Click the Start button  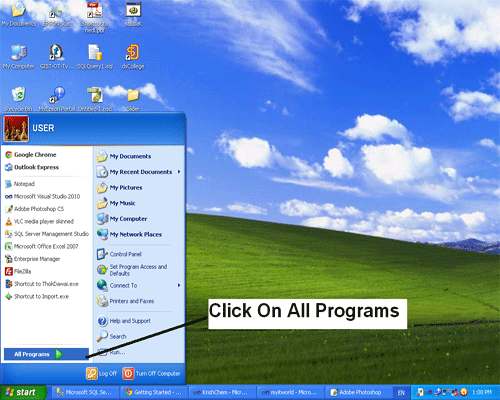coord(23,392)
